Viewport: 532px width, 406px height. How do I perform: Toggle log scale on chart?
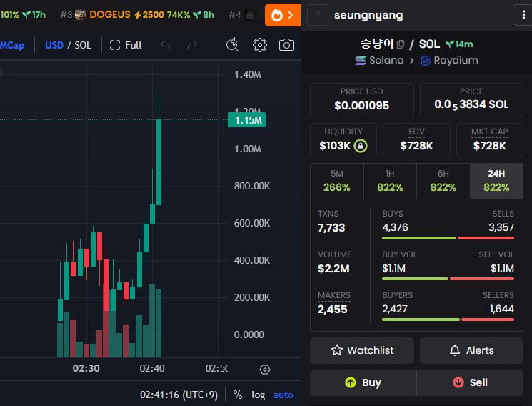pos(259,395)
